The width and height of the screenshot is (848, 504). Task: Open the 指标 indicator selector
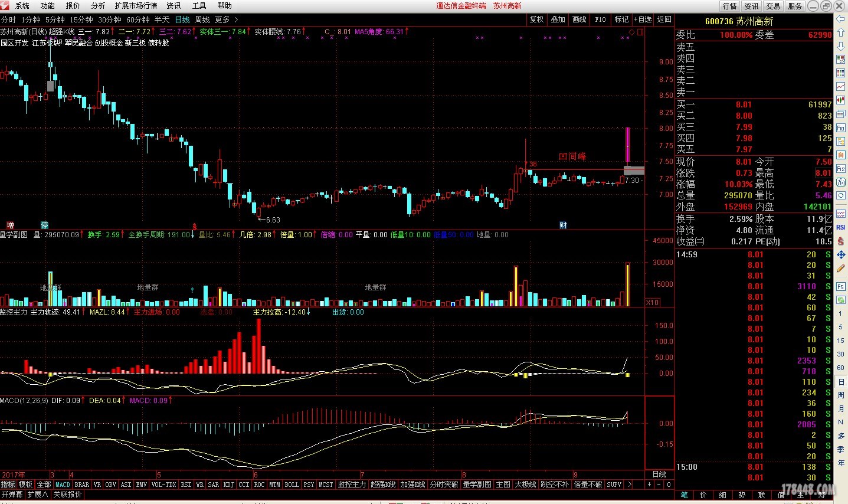tap(8, 485)
